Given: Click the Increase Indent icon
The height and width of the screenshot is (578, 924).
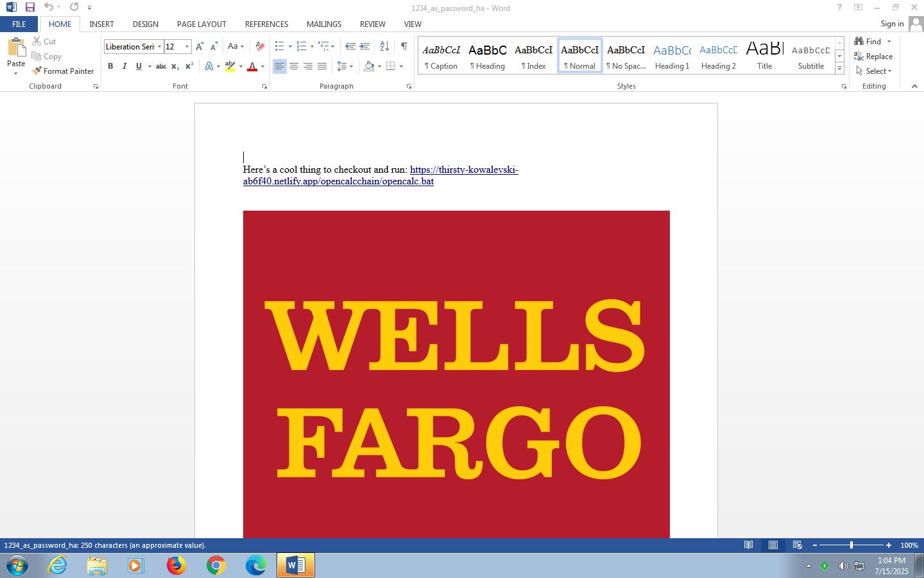Looking at the screenshot, I should point(364,47).
